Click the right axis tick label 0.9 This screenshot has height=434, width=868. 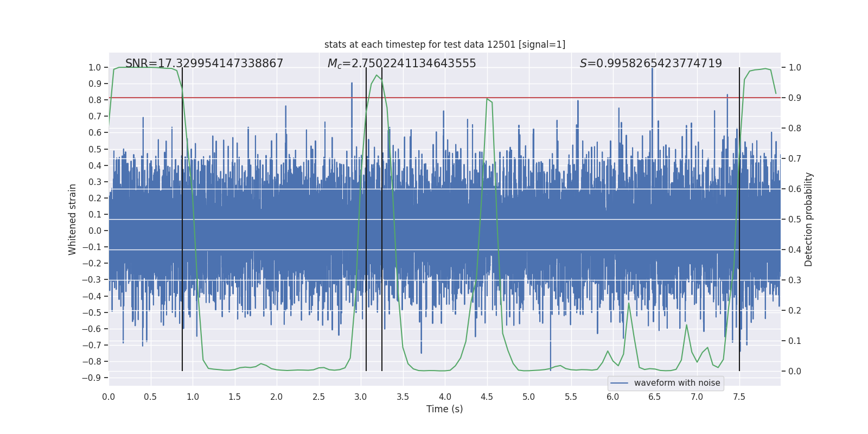794,98
